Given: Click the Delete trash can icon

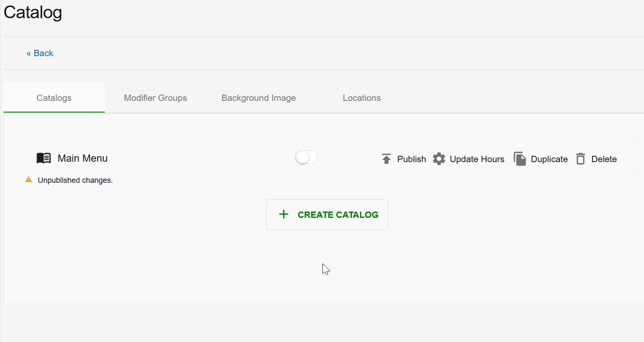Looking at the screenshot, I should pyautogui.click(x=581, y=159).
